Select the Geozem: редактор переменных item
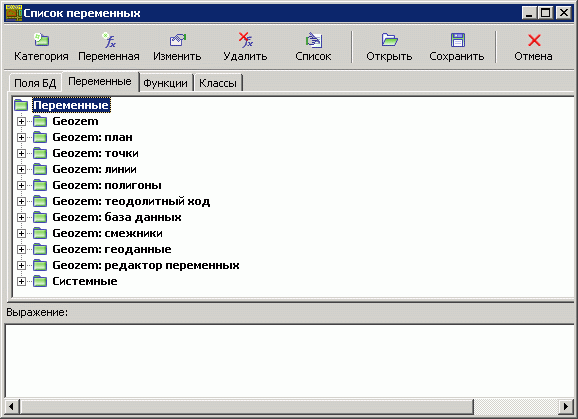Screen dimensions: 578x419 pyautogui.click(x=146, y=265)
